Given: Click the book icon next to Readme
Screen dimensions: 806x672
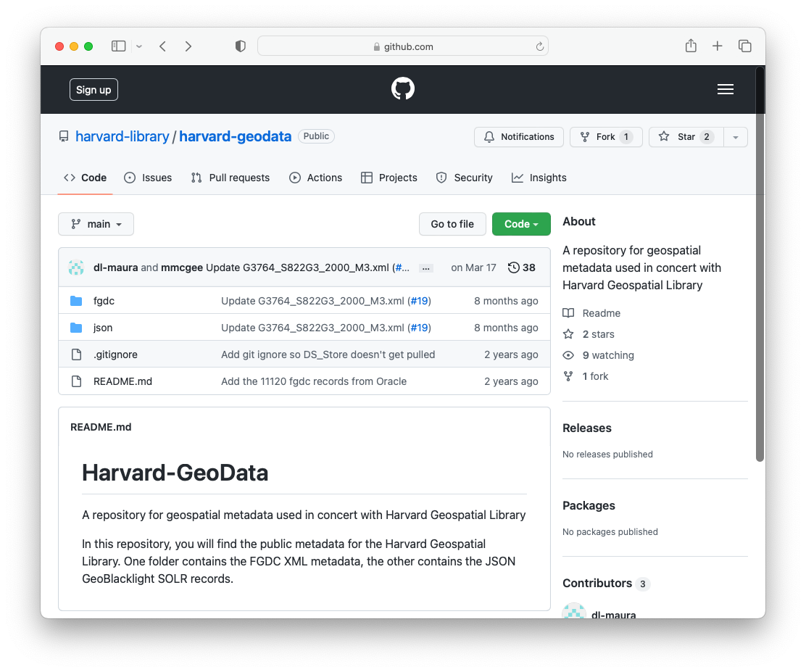Looking at the screenshot, I should tap(568, 313).
